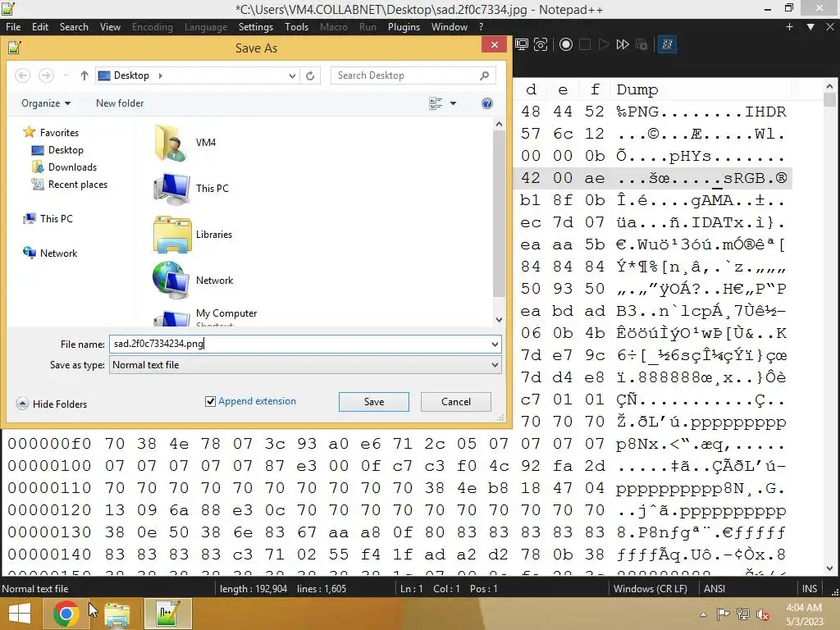Screen dimensions: 840x630
Task: Open the Organize dropdown menu
Action: (x=46, y=103)
